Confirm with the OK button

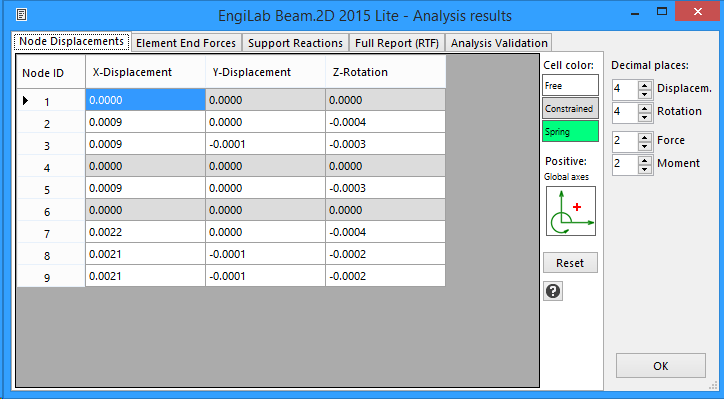tap(661, 366)
